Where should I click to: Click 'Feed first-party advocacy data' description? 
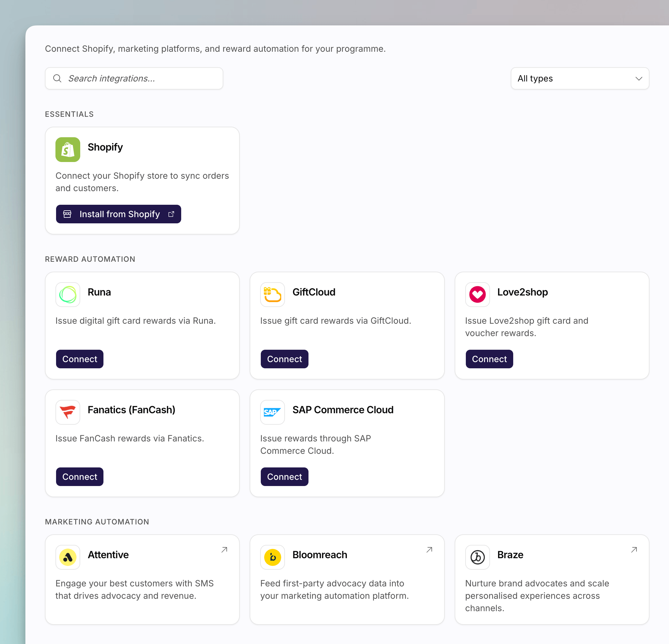click(x=334, y=590)
